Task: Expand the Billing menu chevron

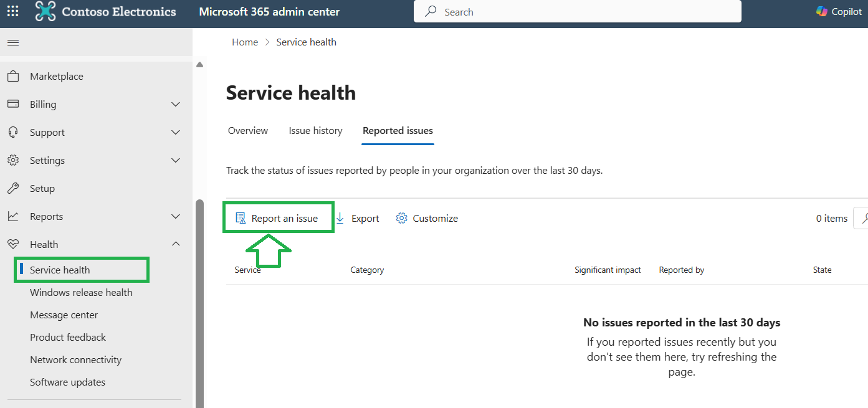Action: 176,104
